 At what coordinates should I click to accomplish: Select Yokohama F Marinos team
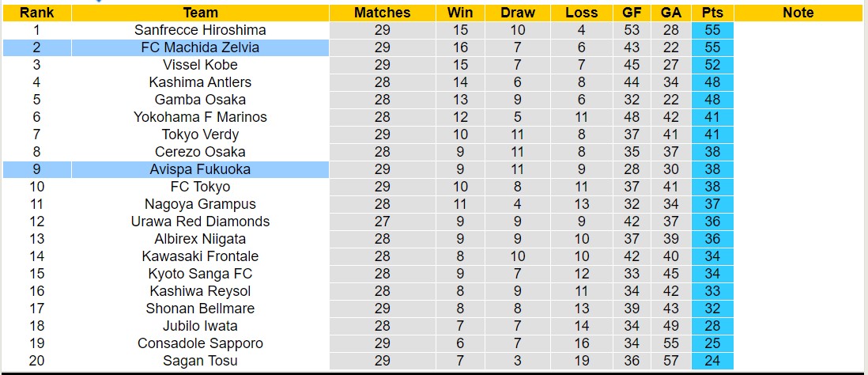(200, 117)
